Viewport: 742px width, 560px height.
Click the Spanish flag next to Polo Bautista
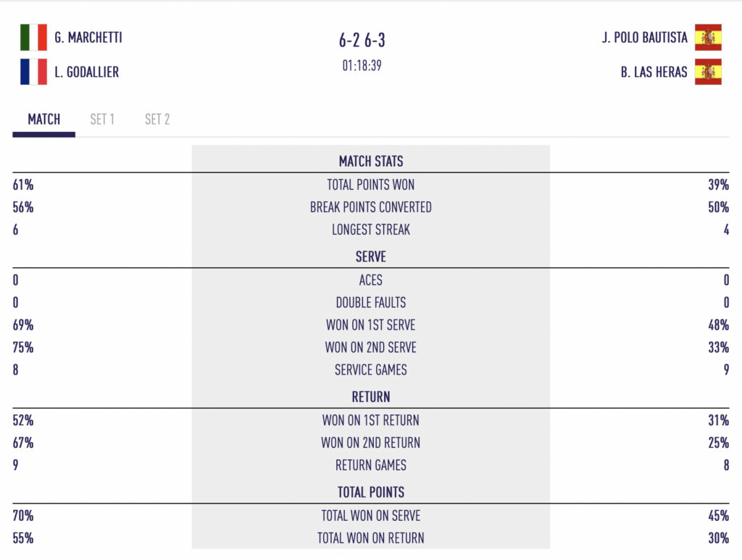coord(709,38)
